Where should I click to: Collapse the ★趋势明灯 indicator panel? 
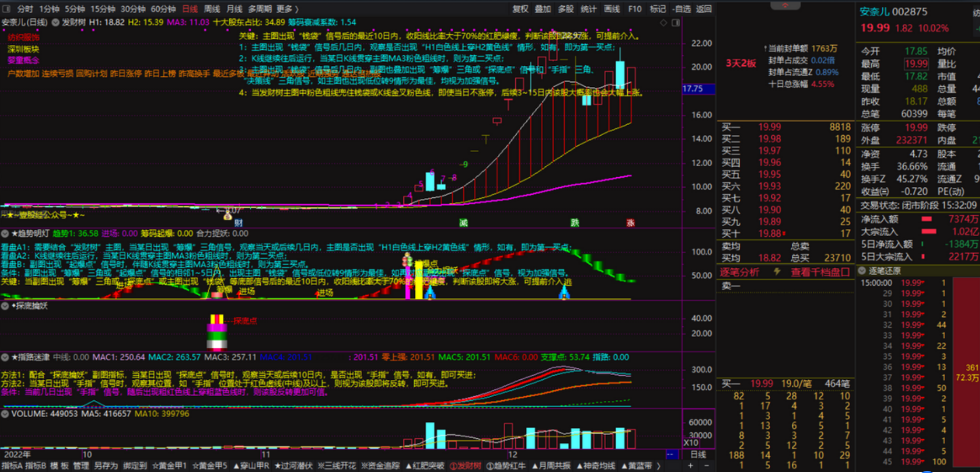tap(5, 234)
